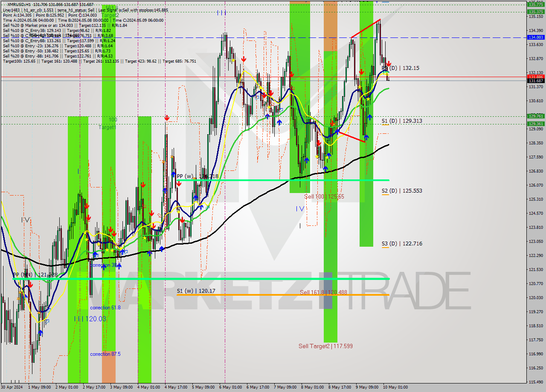Click 115.490 on the price axis
This screenshot has width=546, height=392.
(536, 382)
